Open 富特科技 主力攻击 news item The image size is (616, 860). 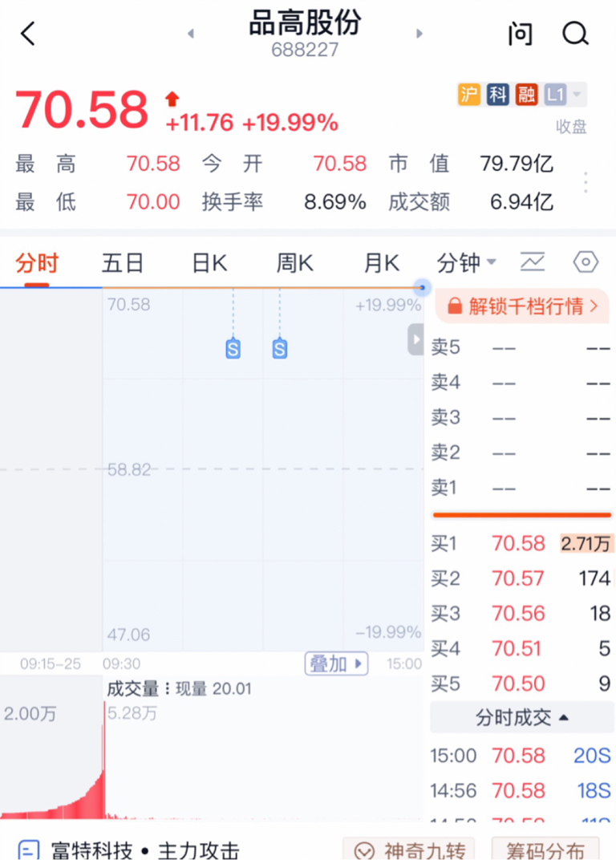(x=145, y=850)
